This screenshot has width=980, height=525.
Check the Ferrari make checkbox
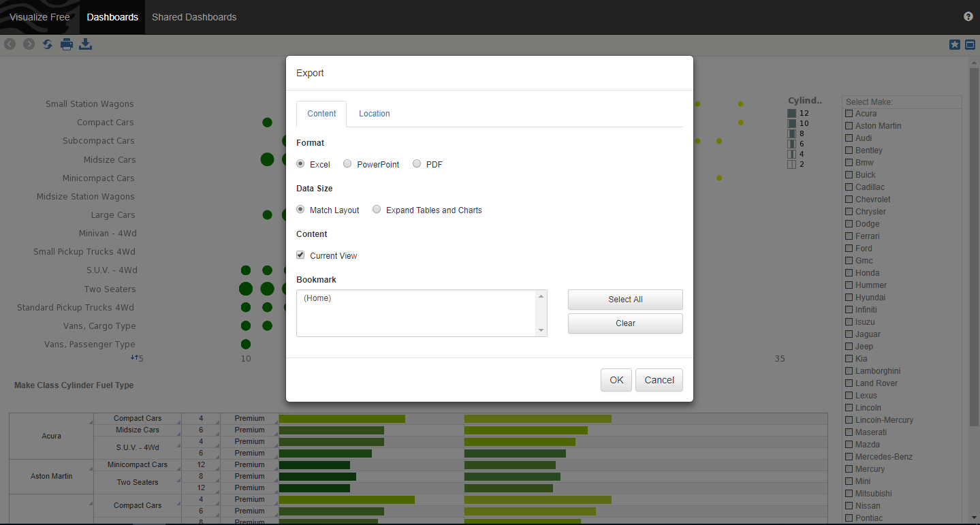(x=849, y=236)
